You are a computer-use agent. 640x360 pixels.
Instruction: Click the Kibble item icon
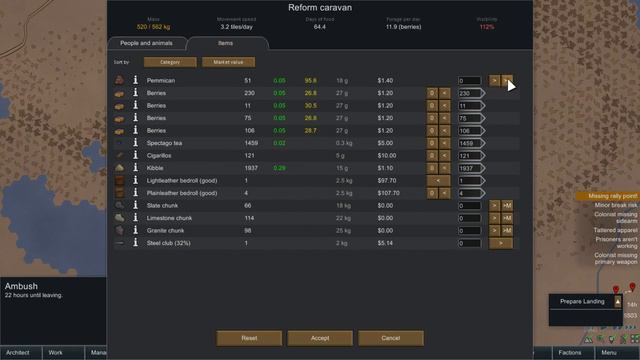coord(119,168)
